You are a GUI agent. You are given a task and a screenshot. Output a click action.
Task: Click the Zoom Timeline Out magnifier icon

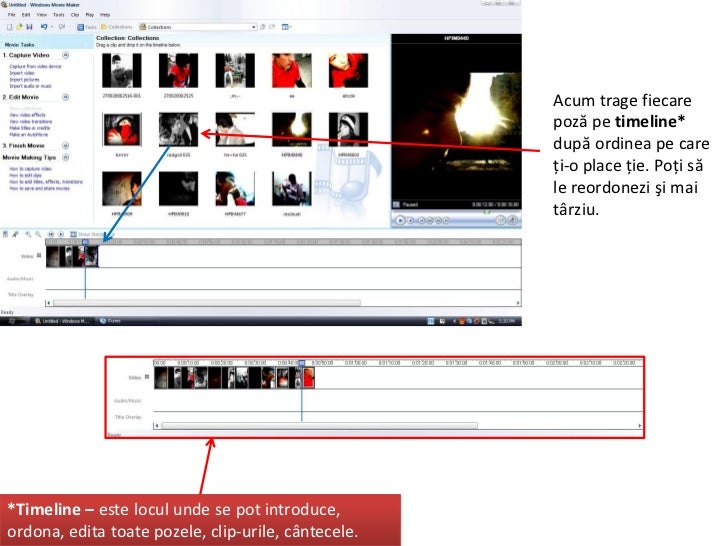[x=38, y=234]
